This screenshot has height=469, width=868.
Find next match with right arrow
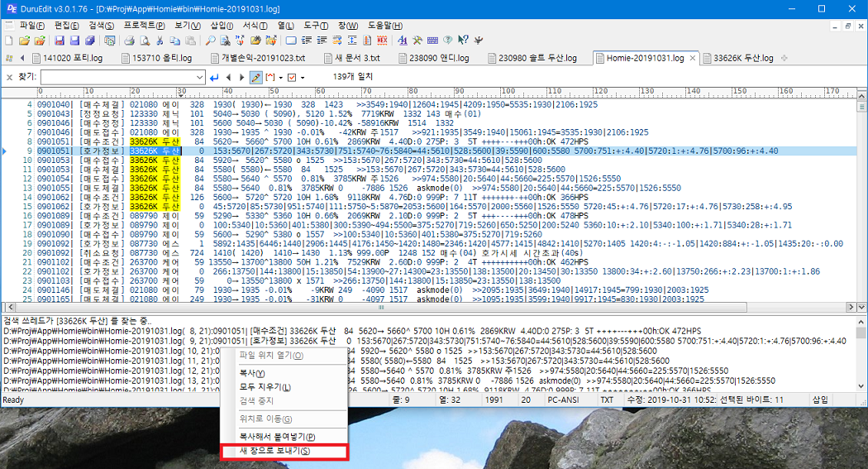point(241,78)
